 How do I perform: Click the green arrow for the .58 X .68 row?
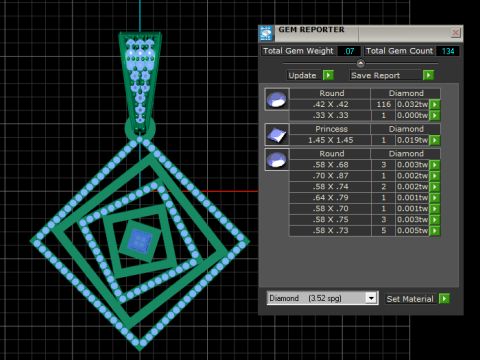(x=435, y=165)
